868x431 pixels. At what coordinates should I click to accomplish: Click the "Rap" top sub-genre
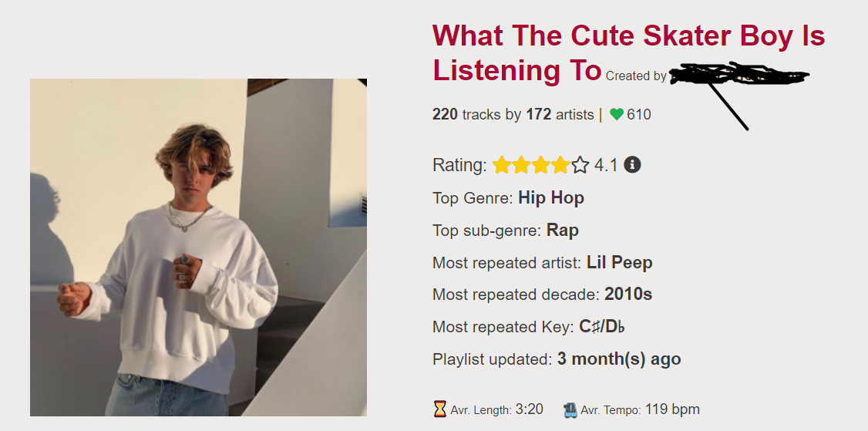(x=563, y=231)
